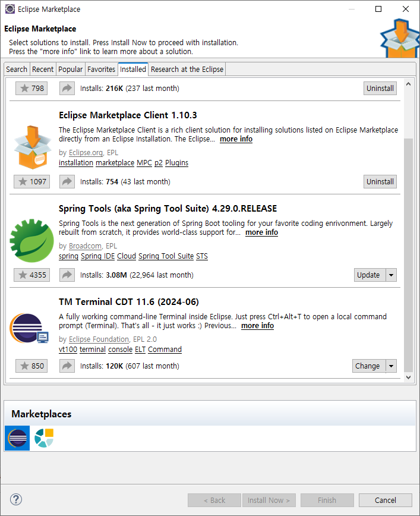Click the Eclipse Marketplace title bar icon
This screenshot has height=516, width=420.
click(x=10, y=9)
